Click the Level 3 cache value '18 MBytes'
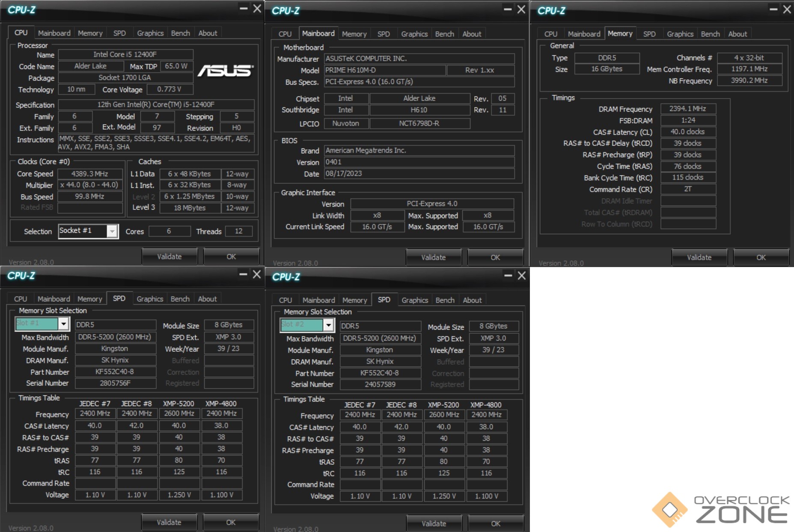This screenshot has height=532, width=794. [x=190, y=208]
